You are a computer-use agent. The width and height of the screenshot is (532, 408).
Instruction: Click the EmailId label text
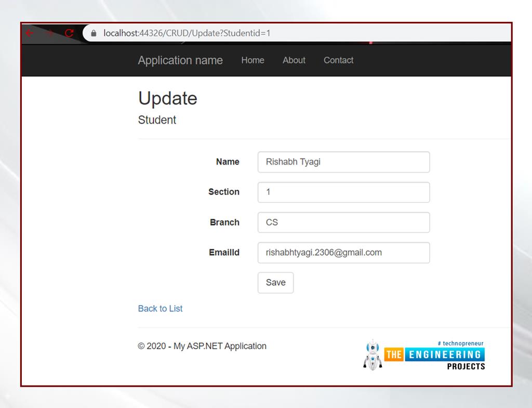point(224,253)
